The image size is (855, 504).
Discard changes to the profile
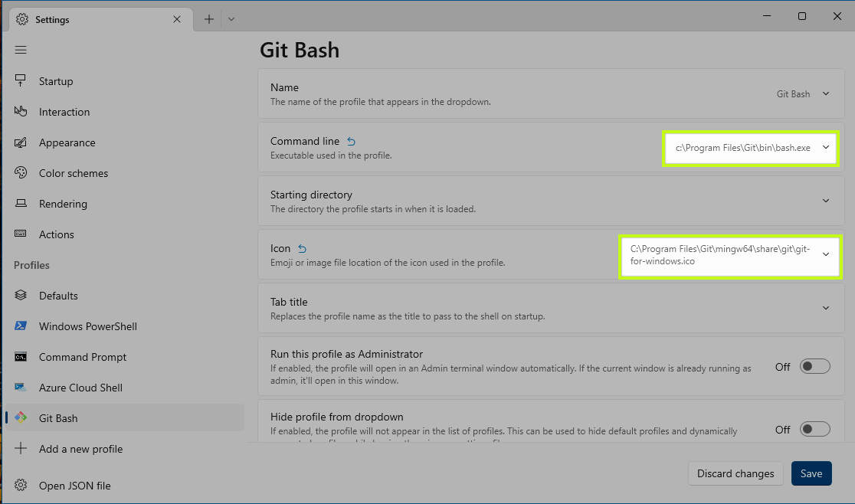pos(735,473)
